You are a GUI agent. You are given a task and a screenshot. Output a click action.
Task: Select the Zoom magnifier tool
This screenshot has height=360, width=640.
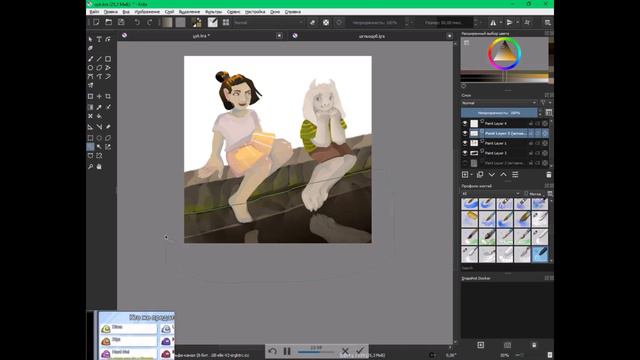point(90,167)
